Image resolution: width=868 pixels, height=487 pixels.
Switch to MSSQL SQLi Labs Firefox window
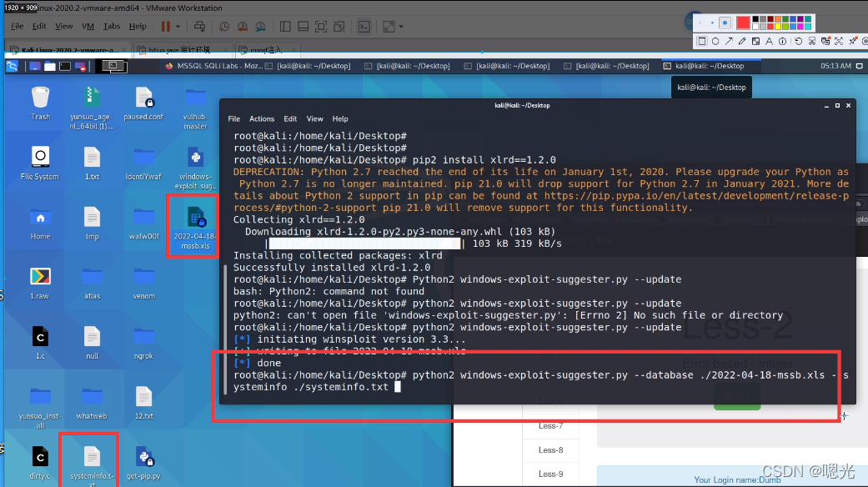[x=213, y=66]
